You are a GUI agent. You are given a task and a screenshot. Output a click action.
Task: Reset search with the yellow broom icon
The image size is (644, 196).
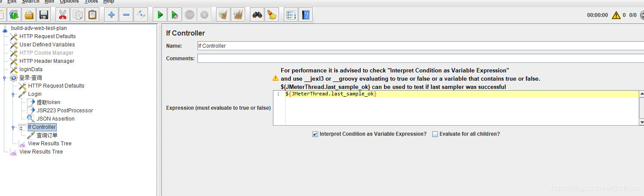click(272, 15)
